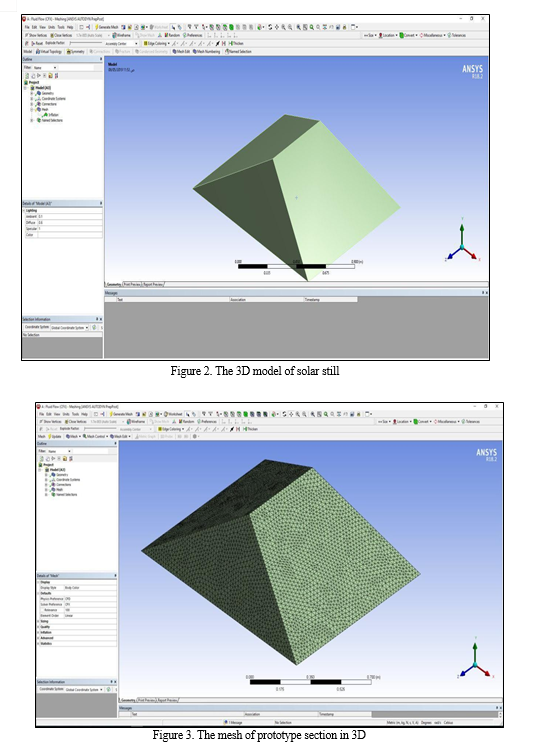Toggle Show Vertices in the Figure 3 window
The width and height of the screenshot is (535, 748).
coord(51,422)
